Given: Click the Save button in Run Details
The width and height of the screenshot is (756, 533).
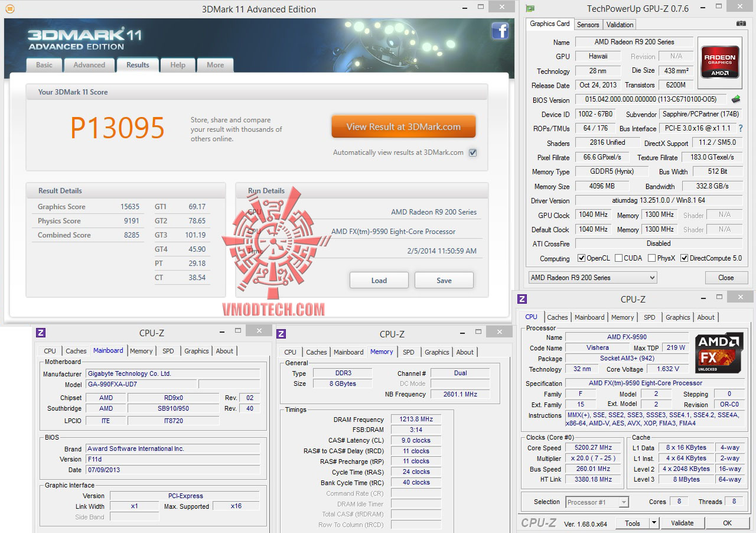Looking at the screenshot, I should coord(444,280).
